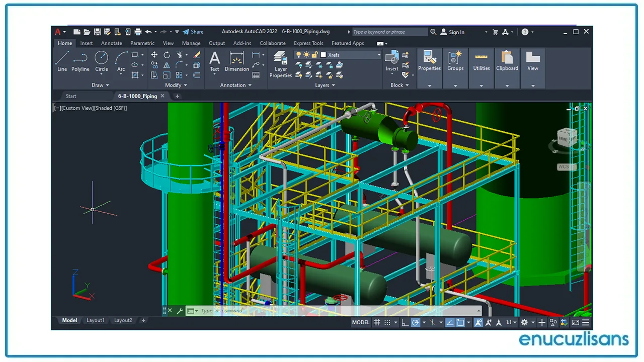Activate the Offset tool
This screenshot has height=362, width=644.
pyautogui.click(x=197, y=75)
